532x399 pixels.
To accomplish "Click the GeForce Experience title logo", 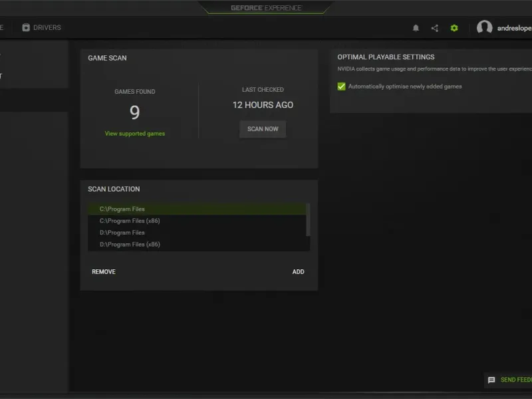I will (266, 8).
